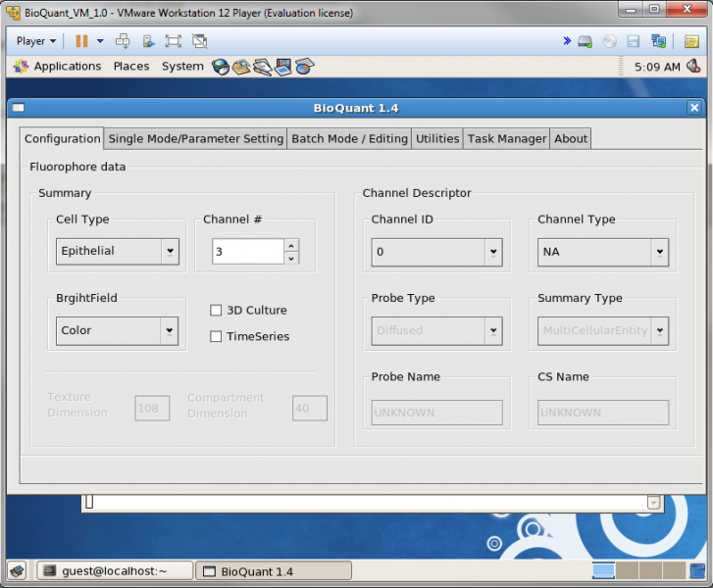Open the Player menu
The height and width of the screenshot is (588, 713).
[x=36, y=41]
